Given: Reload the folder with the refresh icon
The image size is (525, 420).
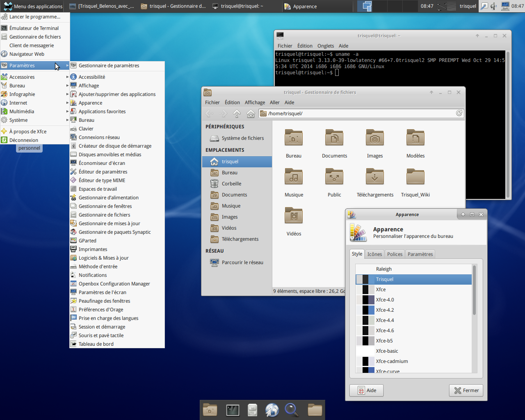Looking at the screenshot, I should click(x=459, y=113).
